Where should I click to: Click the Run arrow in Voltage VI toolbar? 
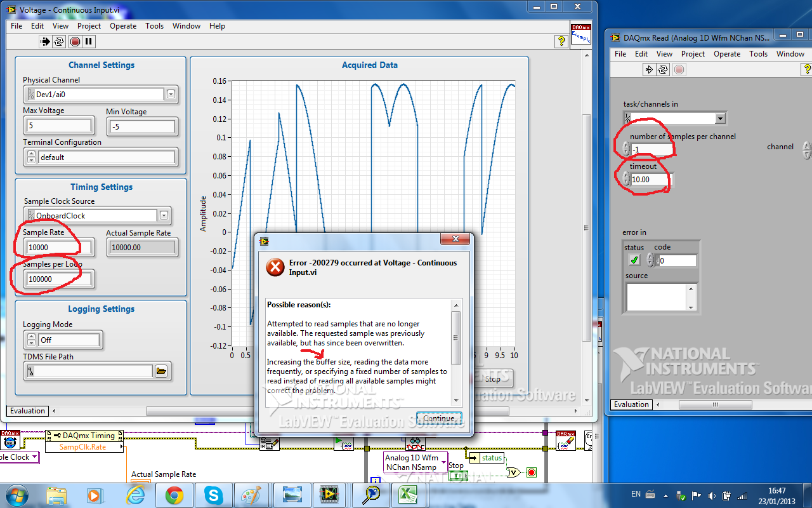pos(45,42)
